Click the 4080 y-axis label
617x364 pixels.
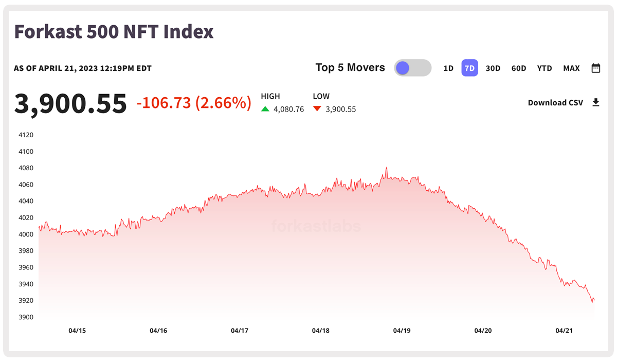coord(26,168)
